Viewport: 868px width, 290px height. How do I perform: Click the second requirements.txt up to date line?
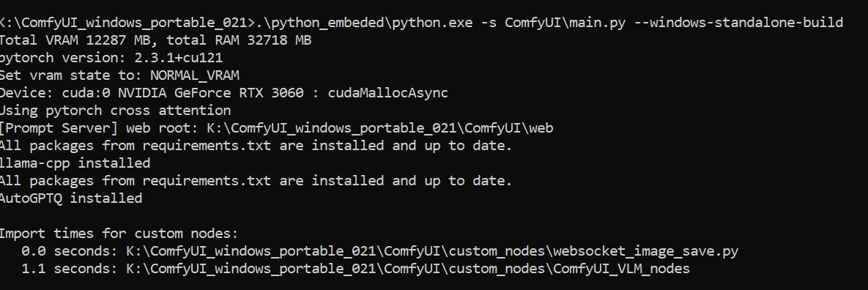point(256,180)
